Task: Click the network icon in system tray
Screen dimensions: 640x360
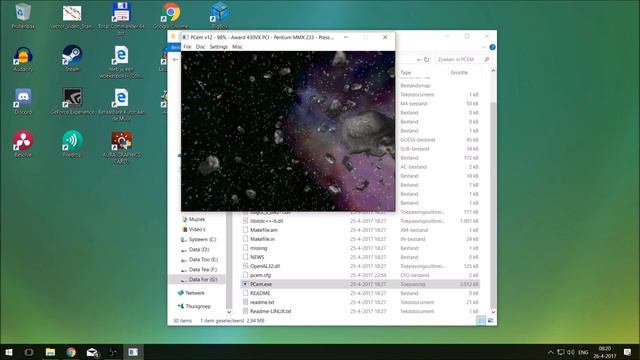Action: (561, 352)
